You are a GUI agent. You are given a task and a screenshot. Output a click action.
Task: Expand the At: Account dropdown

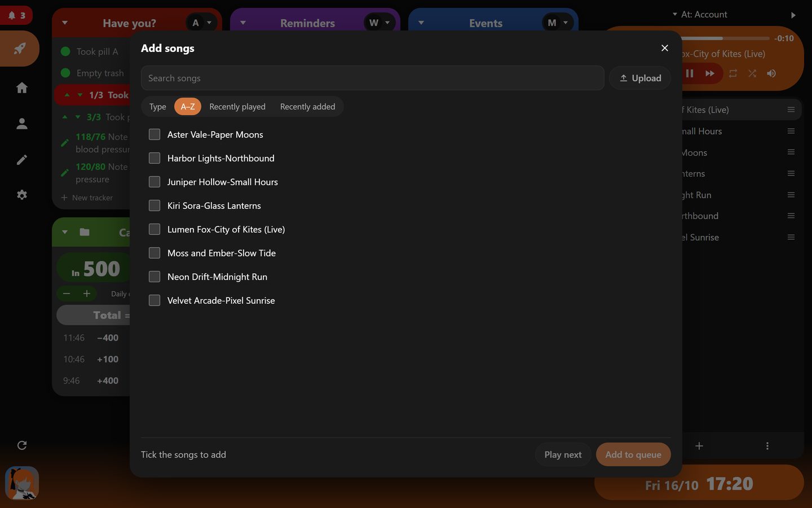pos(700,14)
